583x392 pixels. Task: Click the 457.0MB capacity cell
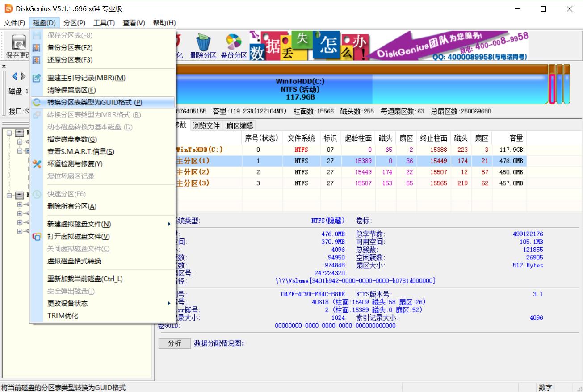pyautogui.click(x=511, y=183)
